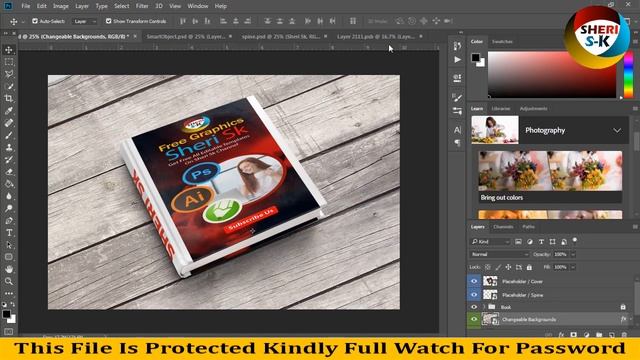Click the layer style fx icon at bottom
This screenshot has height=360, width=640.
561,334
